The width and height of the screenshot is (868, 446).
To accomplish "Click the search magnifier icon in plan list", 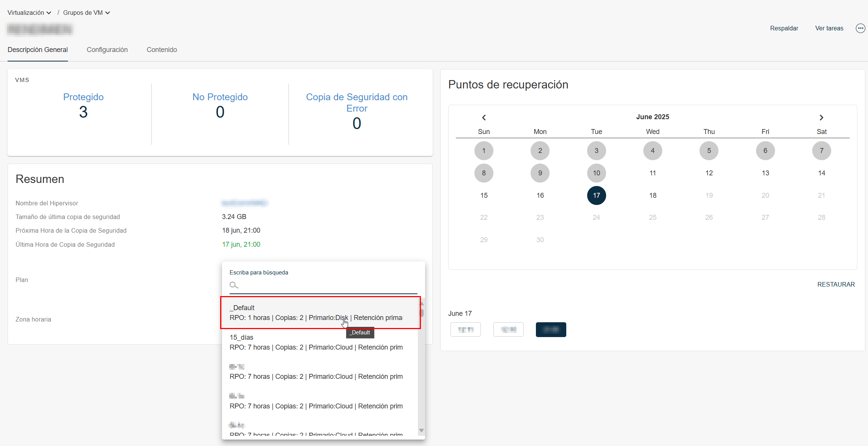I will coord(234,285).
